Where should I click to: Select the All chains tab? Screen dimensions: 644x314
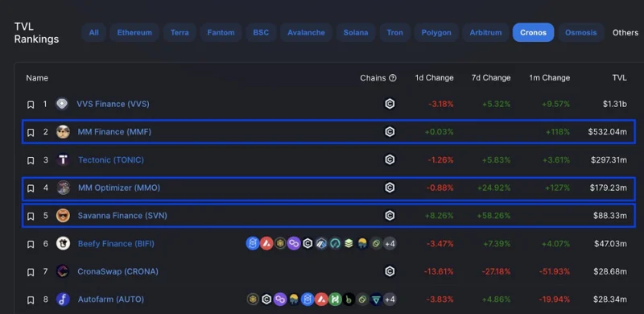(x=93, y=32)
